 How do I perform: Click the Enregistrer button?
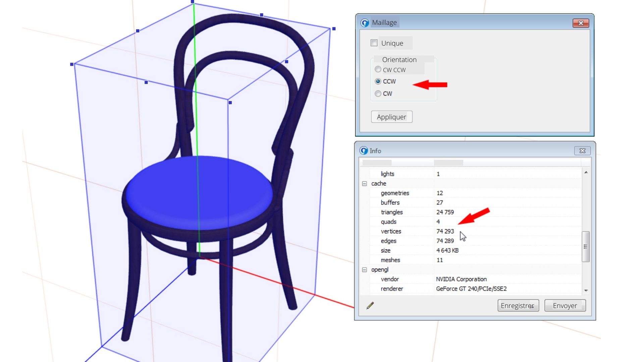(518, 305)
